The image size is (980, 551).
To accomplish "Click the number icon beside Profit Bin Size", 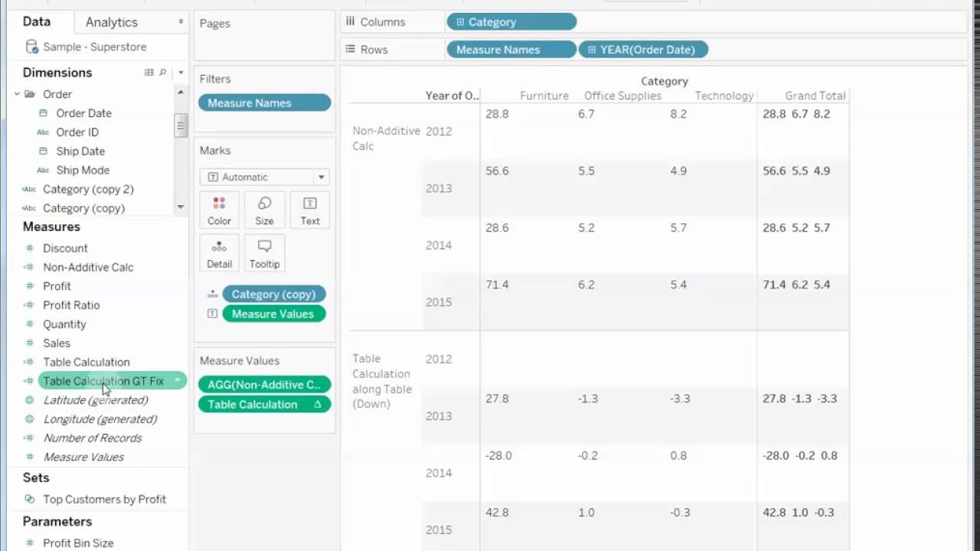I will point(30,543).
